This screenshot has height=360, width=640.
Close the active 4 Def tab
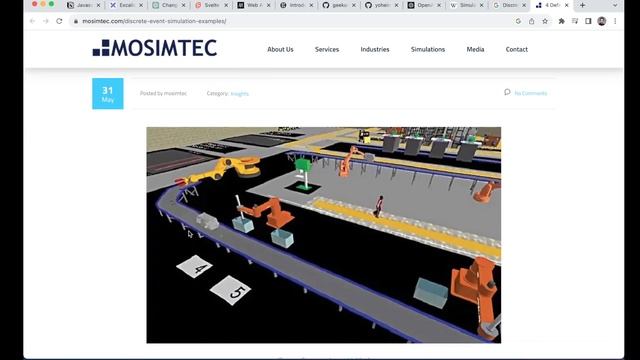pyautogui.click(x=567, y=5)
